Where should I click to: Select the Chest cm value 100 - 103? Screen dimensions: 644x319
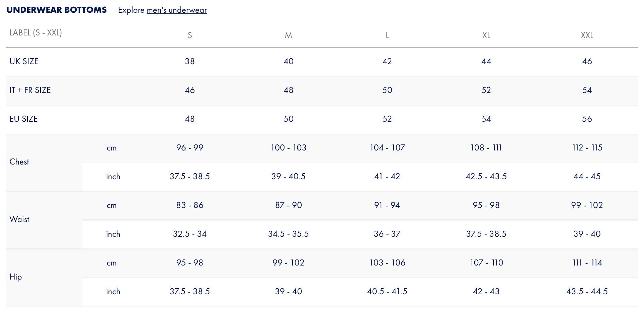point(289,148)
